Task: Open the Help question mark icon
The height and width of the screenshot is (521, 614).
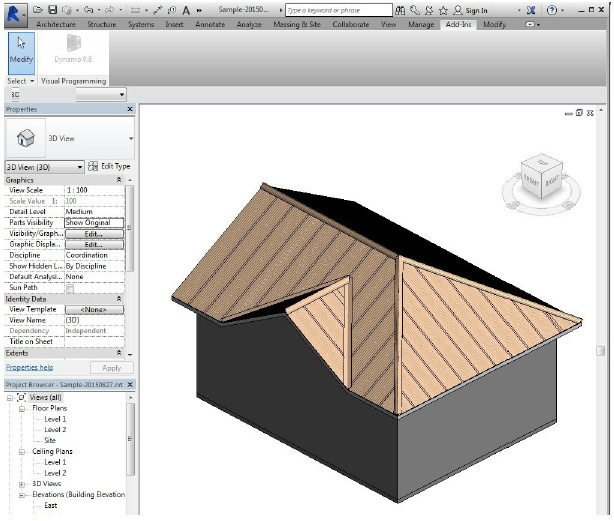Action: click(x=551, y=9)
